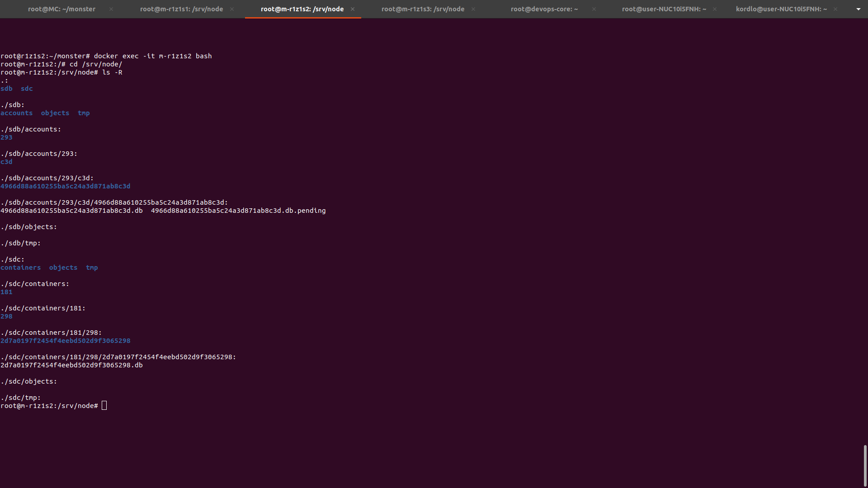
Task: Switch to kordlo@user-NUC10i5FNH tab
Action: point(781,9)
